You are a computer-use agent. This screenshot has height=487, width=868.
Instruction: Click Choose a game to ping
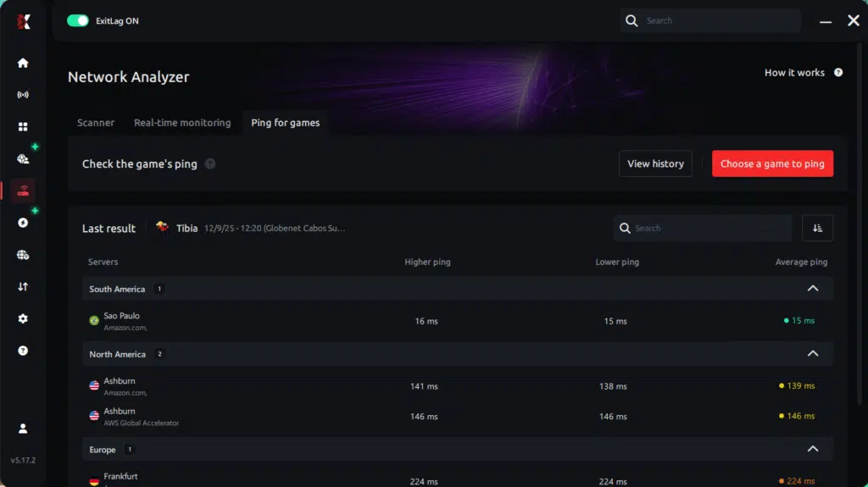coord(772,163)
